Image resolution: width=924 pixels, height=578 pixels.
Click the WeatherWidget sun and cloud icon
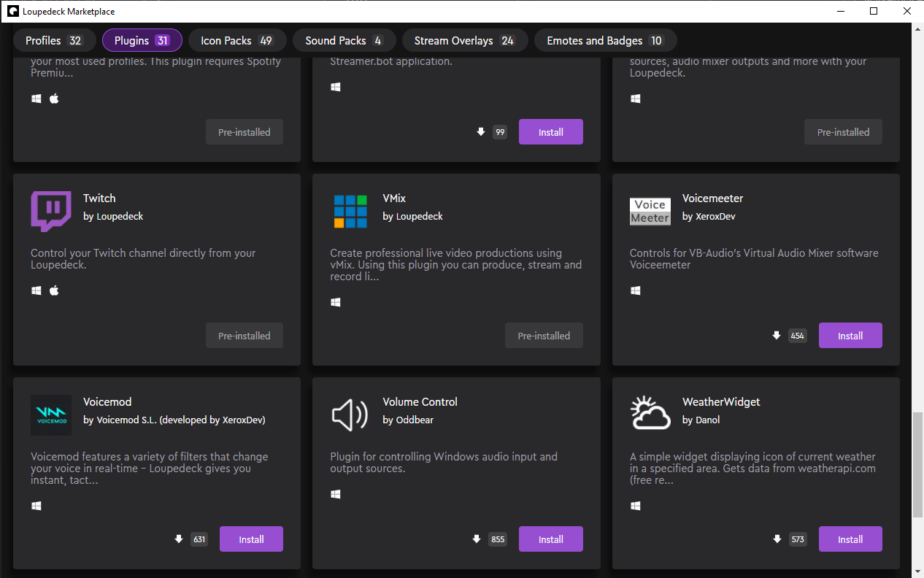(650, 414)
